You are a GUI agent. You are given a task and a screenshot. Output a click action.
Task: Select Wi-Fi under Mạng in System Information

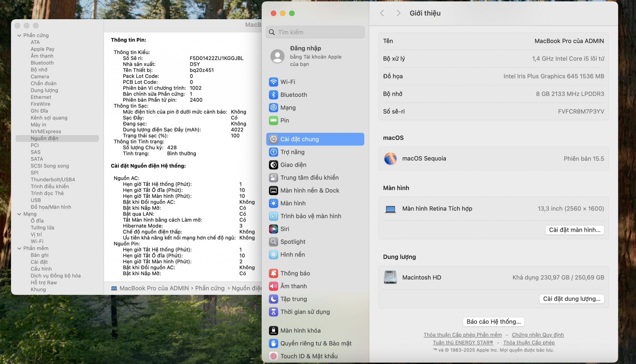point(37,241)
